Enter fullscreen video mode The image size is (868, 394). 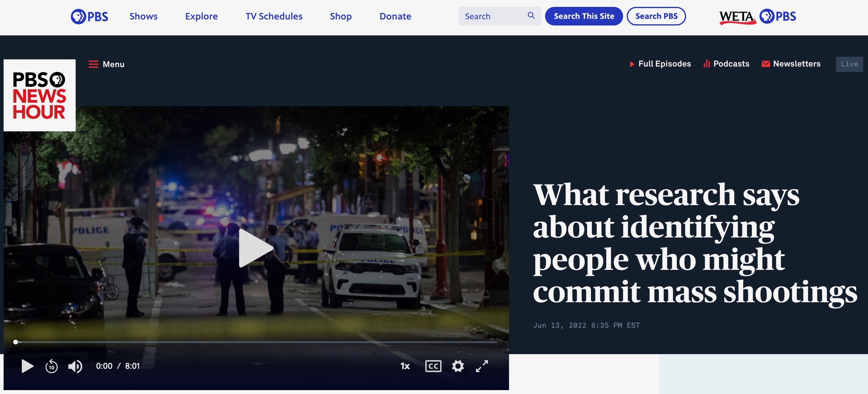point(482,366)
